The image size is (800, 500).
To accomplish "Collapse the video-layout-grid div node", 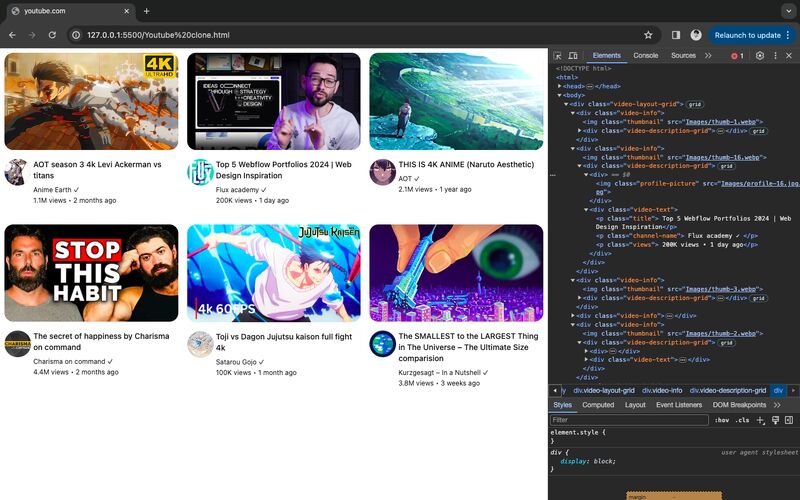I will pos(566,104).
